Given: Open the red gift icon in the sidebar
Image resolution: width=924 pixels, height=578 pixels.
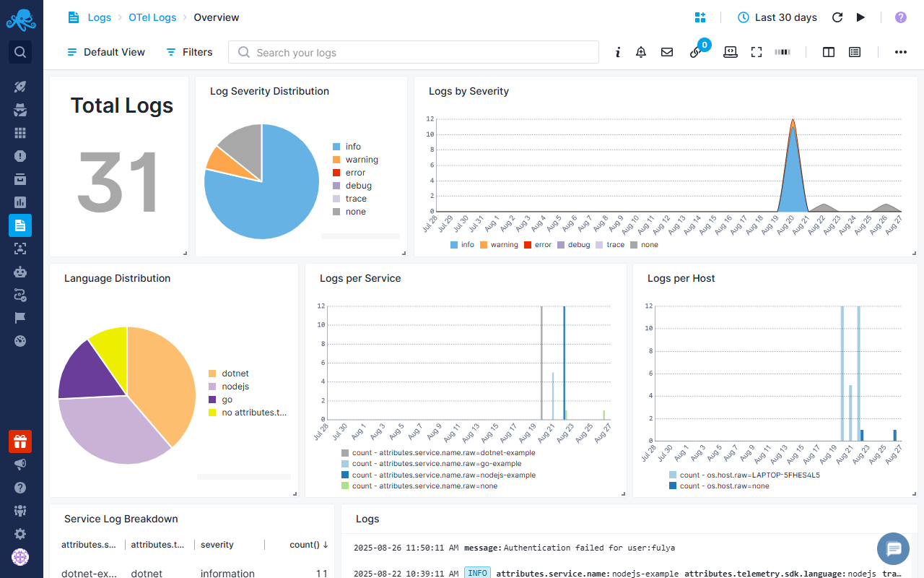Looking at the screenshot, I should tap(20, 441).
